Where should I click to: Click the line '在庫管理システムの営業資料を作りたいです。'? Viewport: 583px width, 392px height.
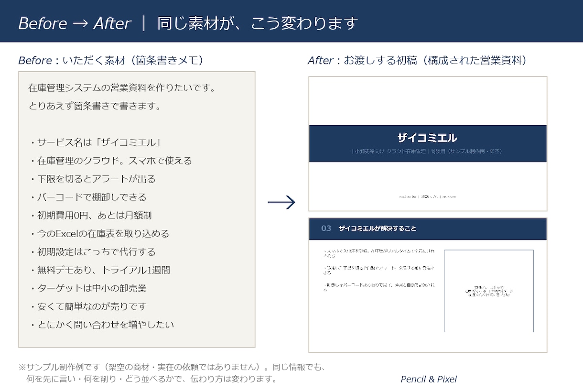tap(122, 88)
